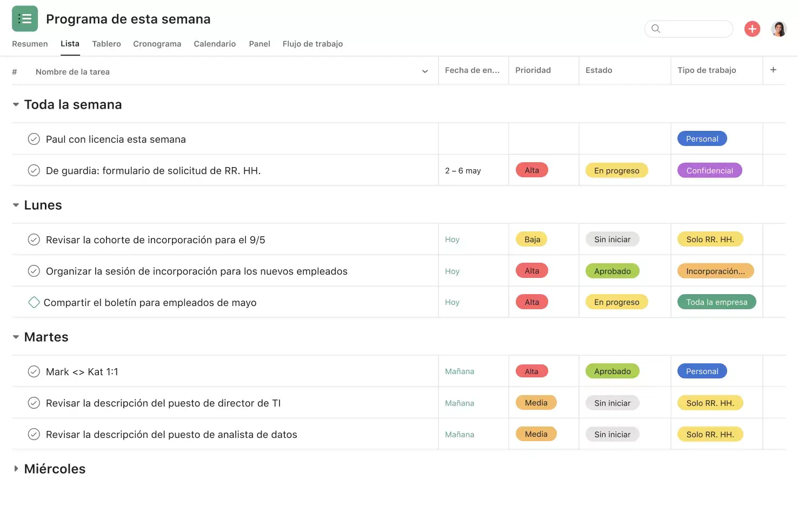The width and height of the screenshot is (798, 532).
Task: Open the Cronograma view
Action: pos(157,44)
